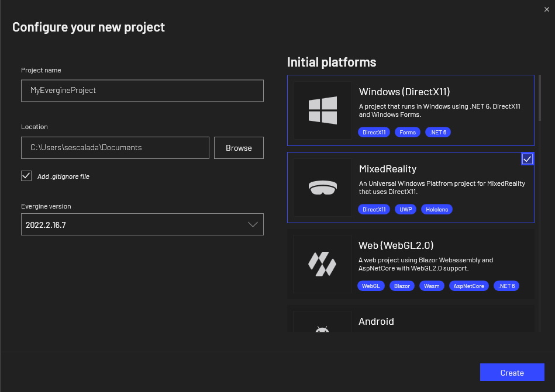Image resolution: width=555 pixels, height=392 pixels.
Task: Toggle the Add .gitignore file checkbox
Action: 26,176
